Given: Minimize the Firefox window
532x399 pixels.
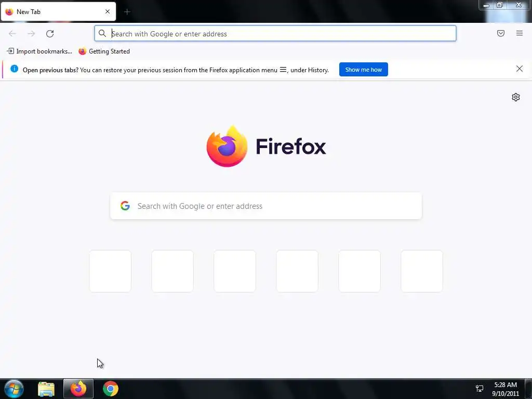Looking at the screenshot, I should [486, 5].
